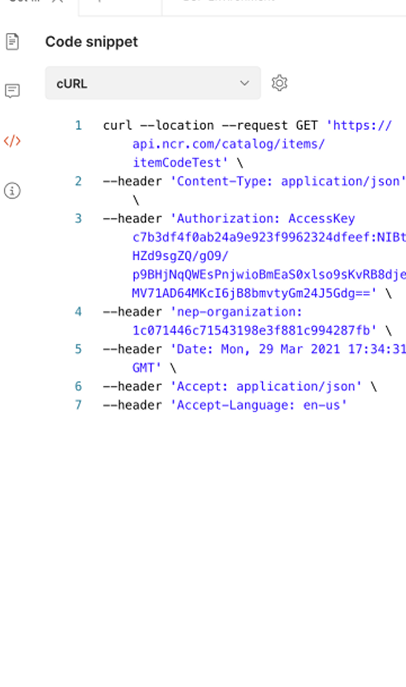Select the Code snippet icon in the sidebar
The image size is (406, 687).
click(x=12, y=141)
